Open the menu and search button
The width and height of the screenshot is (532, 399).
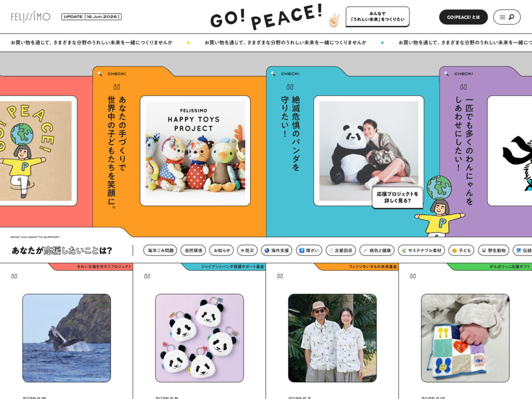[507, 17]
